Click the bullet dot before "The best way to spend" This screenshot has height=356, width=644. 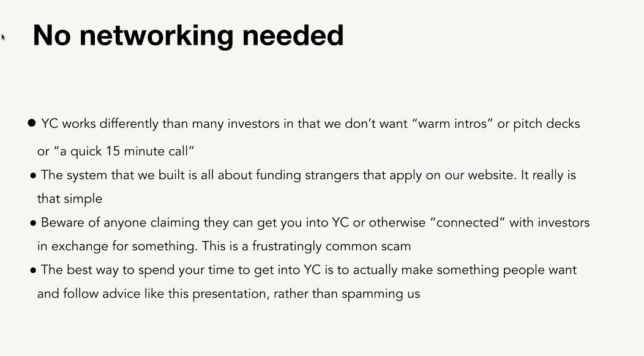[x=33, y=270]
